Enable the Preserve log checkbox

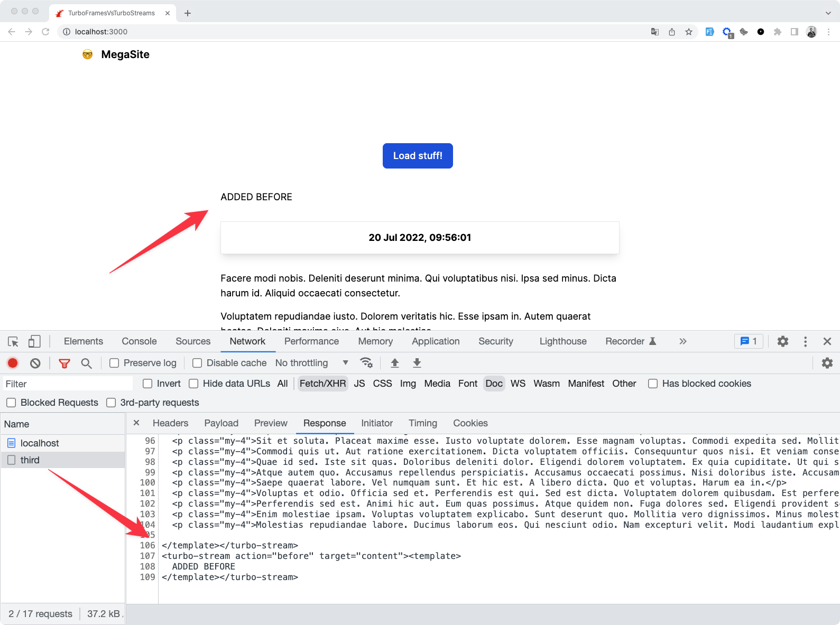point(114,363)
